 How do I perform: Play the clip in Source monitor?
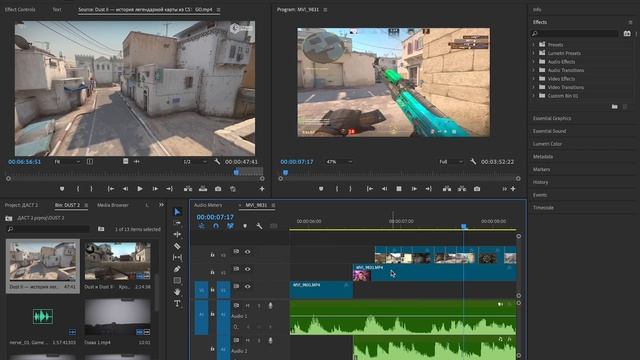(x=140, y=189)
